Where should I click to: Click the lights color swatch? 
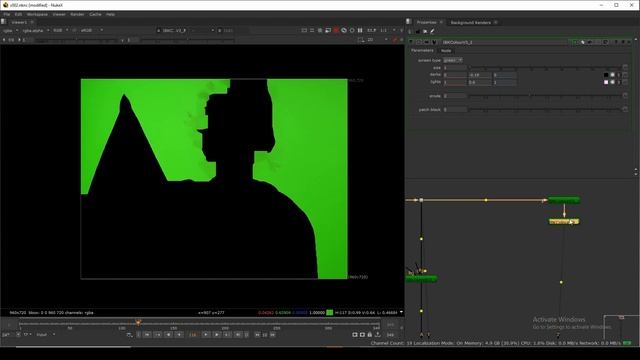[606, 82]
